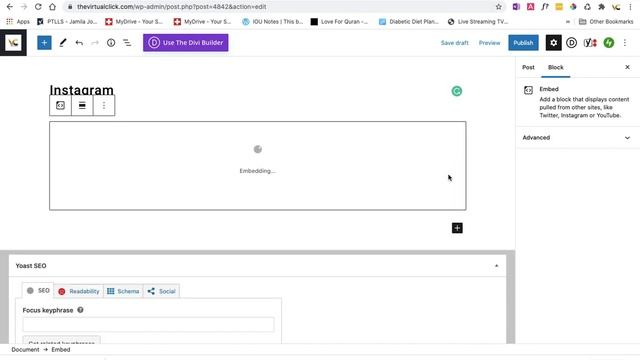Open the Yoast Schema tab
640x360 pixels.
coord(123,291)
